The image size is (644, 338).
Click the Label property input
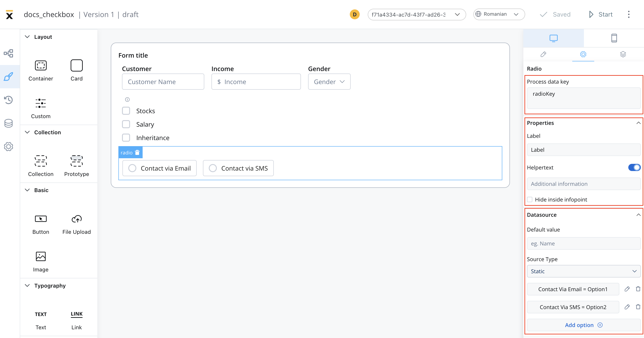pyautogui.click(x=583, y=150)
